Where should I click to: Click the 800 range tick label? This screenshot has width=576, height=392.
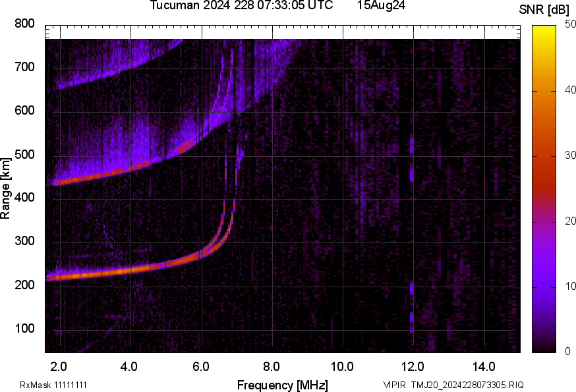24,24
